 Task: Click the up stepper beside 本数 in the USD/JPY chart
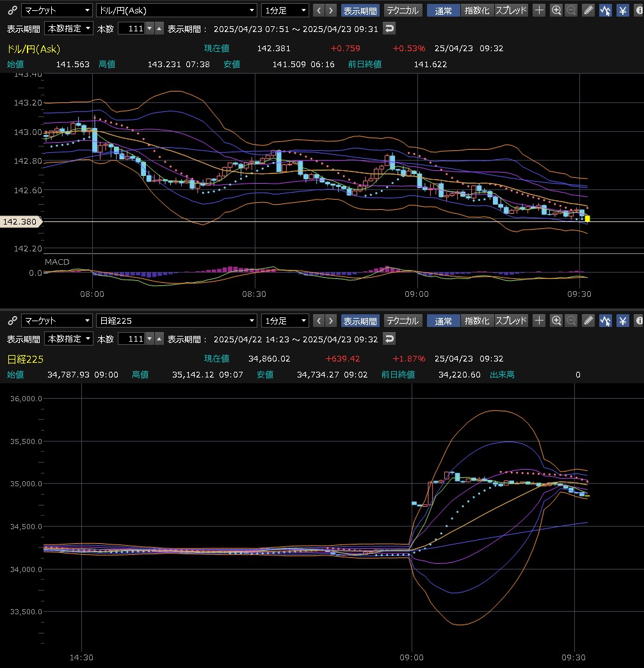point(159,29)
